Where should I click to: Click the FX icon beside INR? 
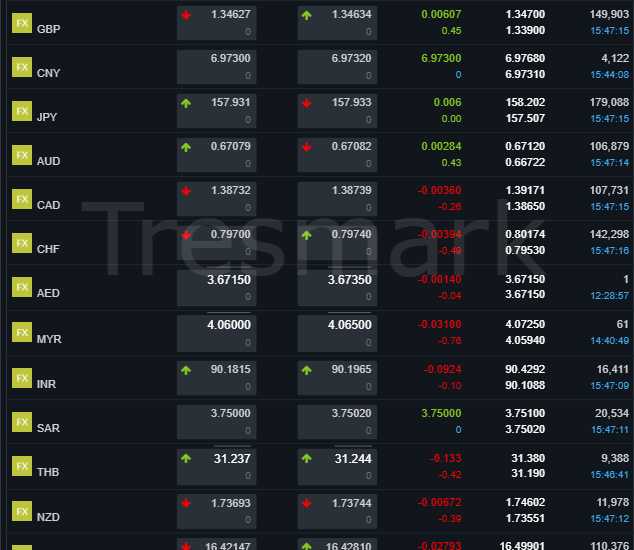[x=22, y=377]
